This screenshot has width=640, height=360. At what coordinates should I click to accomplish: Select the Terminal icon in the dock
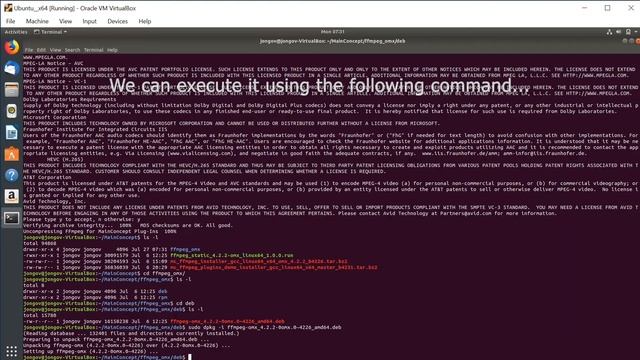point(11,218)
